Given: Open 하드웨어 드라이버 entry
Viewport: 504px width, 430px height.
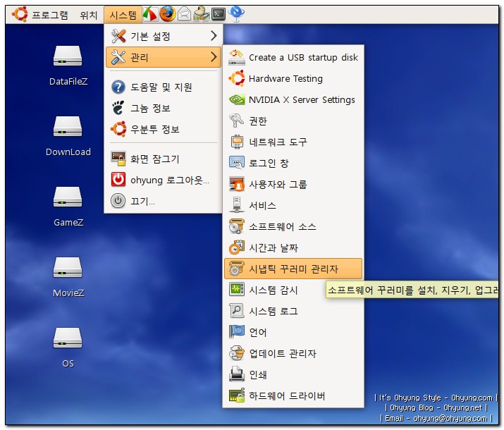Looking at the screenshot, I should [293, 396].
